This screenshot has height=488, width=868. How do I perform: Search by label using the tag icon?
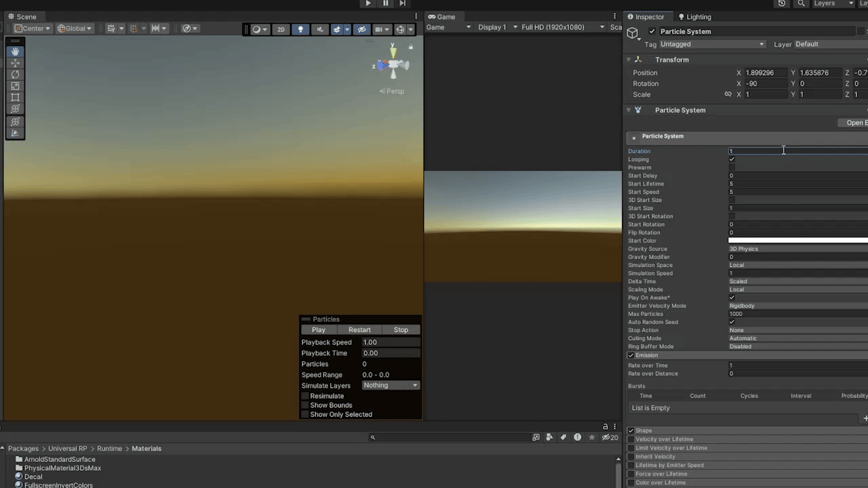(562, 438)
